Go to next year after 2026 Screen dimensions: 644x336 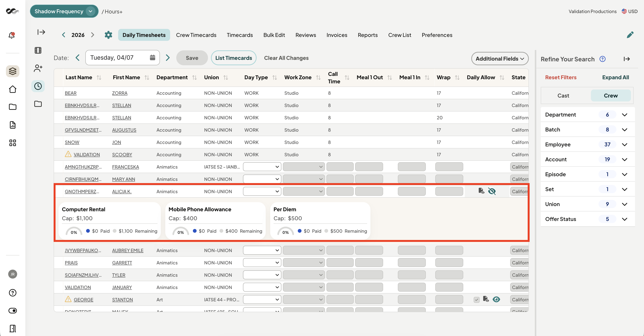tap(92, 35)
